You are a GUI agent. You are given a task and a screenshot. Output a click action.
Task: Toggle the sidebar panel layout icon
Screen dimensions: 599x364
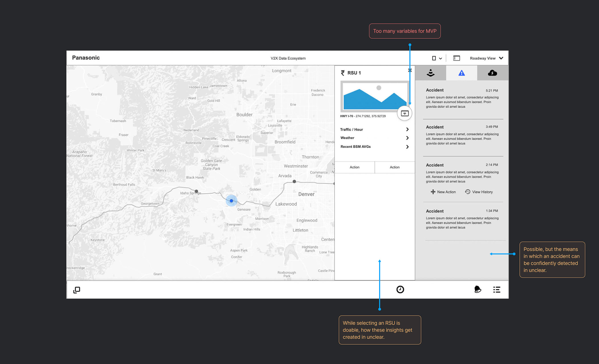pyautogui.click(x=456, y=58)
